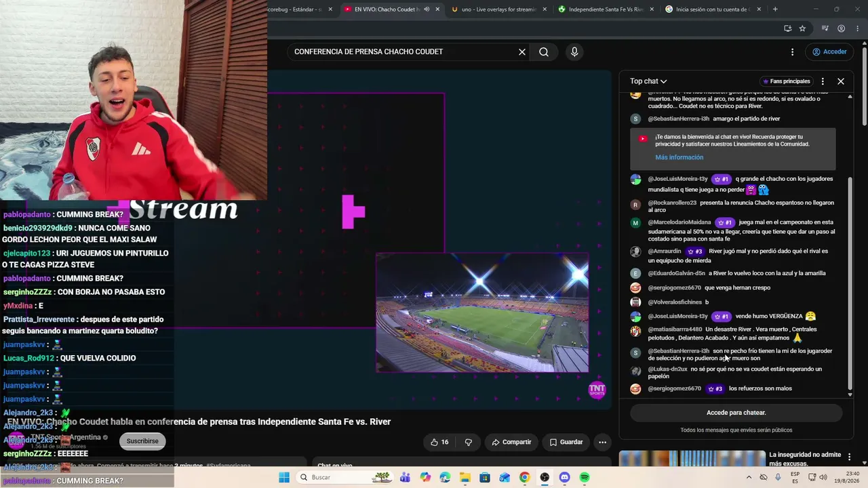Show hidden system tray icons

pos(749,477)
